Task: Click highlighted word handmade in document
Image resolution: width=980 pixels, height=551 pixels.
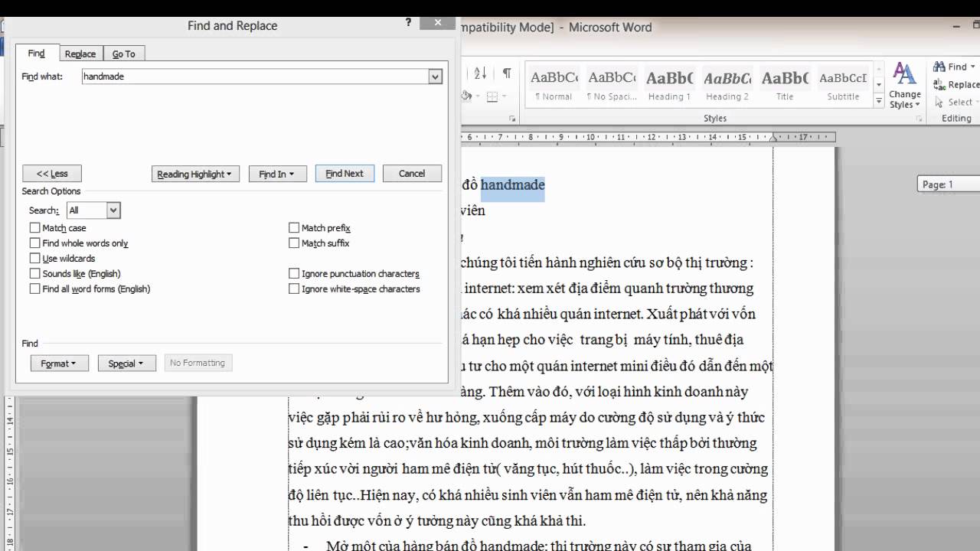Action: pos(513,185)
